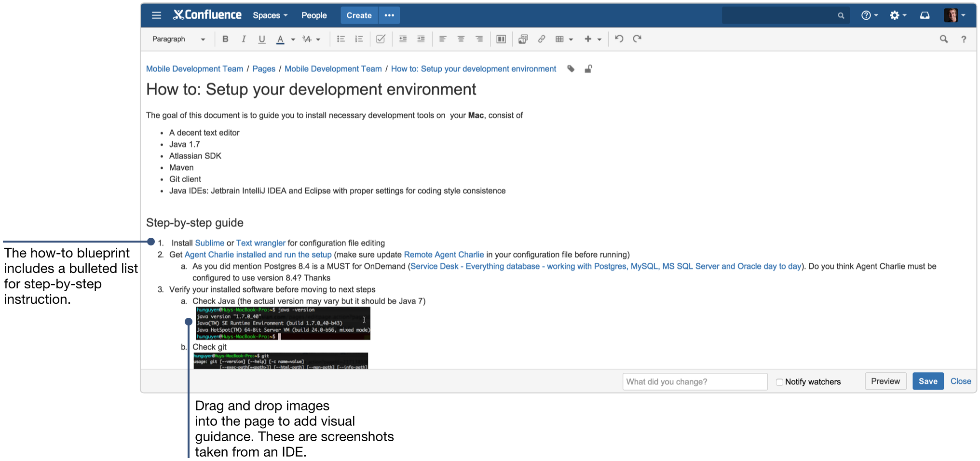Select the java version terminal screenshot

pyautogui.click(x=283, y=323)
